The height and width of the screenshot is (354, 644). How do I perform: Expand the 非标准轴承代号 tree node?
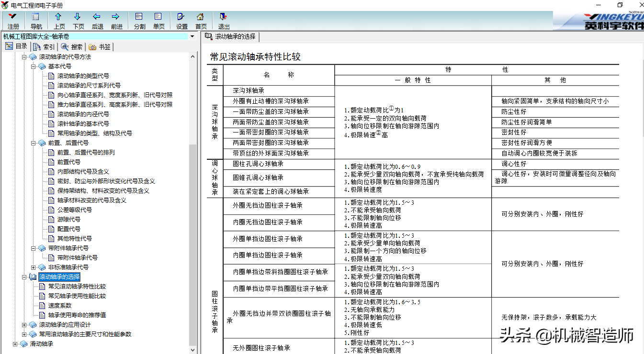[x=33, y=267]
